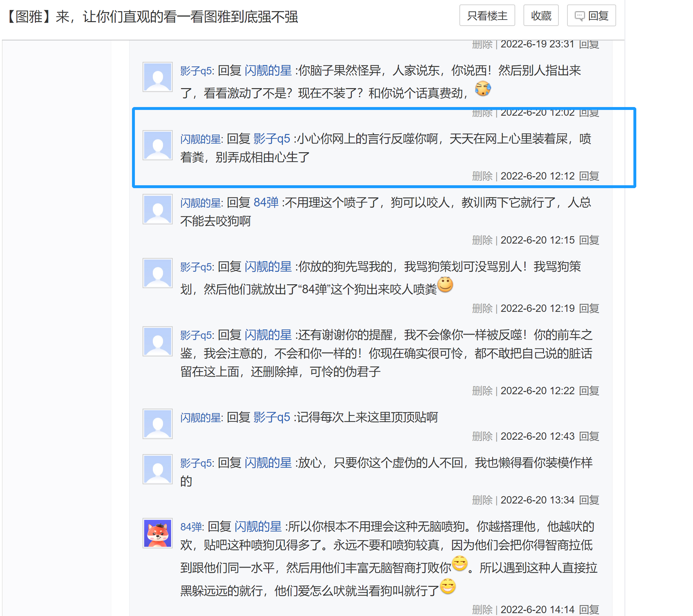Delete the comment dated 2022-6-20 12:22

coord(482,391)
